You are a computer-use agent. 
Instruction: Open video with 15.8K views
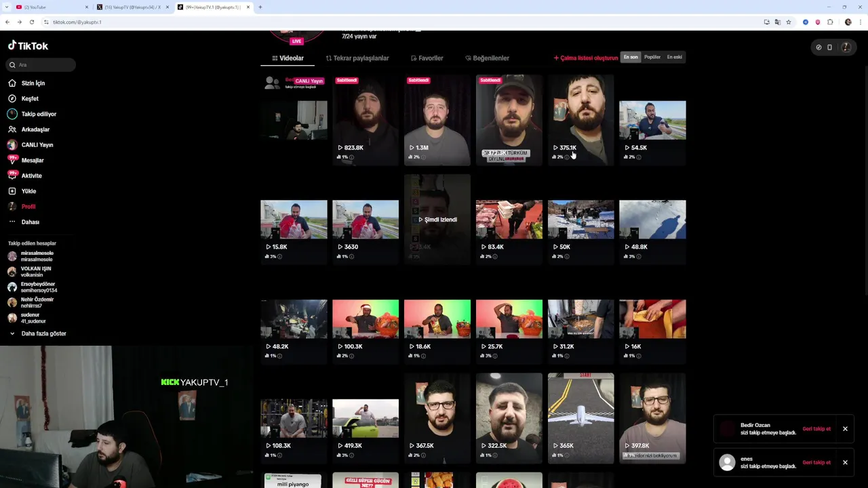coord(294,220)
